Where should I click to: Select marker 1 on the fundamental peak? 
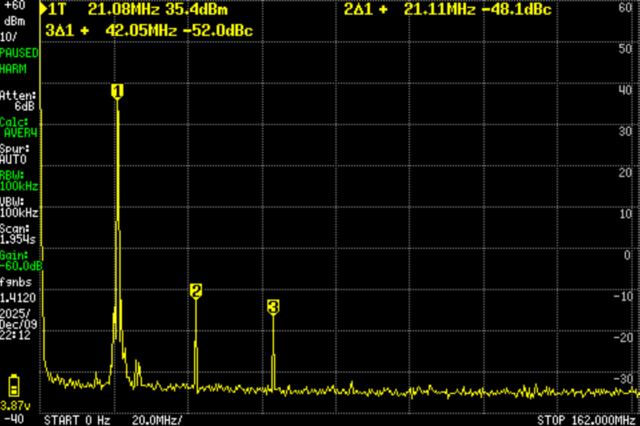(117, 91)
